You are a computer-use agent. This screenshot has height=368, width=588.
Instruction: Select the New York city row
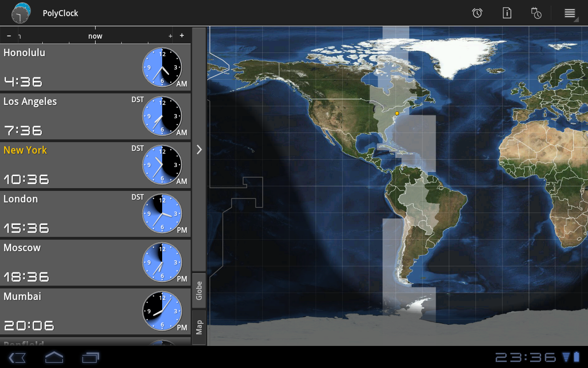(69, 165)
